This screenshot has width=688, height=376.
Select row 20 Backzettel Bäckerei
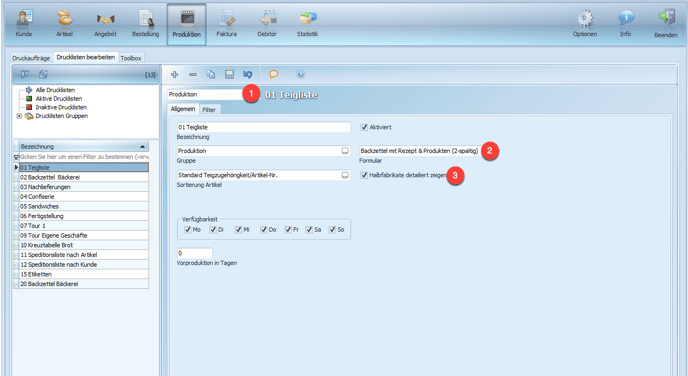click(x=84, y=284)
